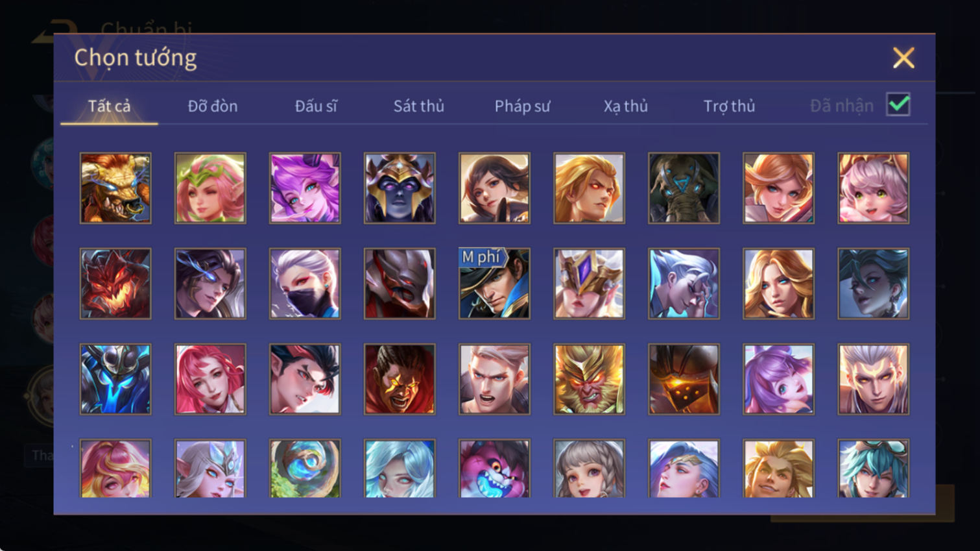Filter heroes by Xạ thủ
Screen dimensions: 980x551
point(625,106)
